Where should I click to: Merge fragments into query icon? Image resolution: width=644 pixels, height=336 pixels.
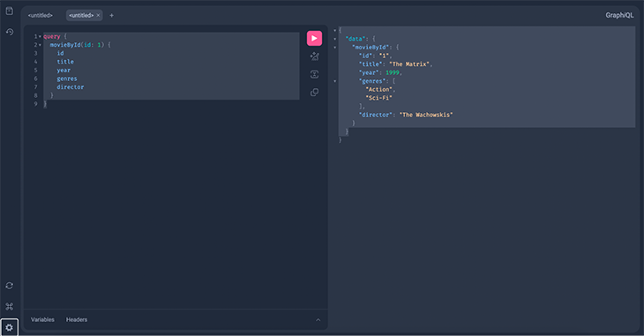point(314,74)
